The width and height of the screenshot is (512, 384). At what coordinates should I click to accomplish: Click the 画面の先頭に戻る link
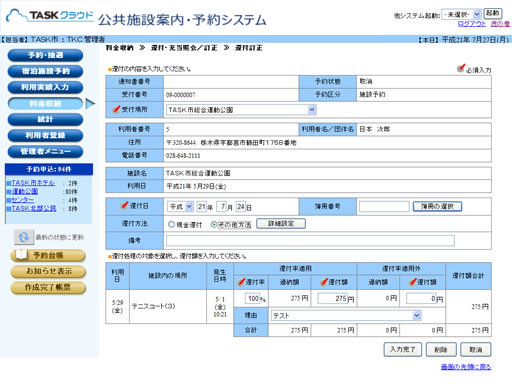point(466,367)
